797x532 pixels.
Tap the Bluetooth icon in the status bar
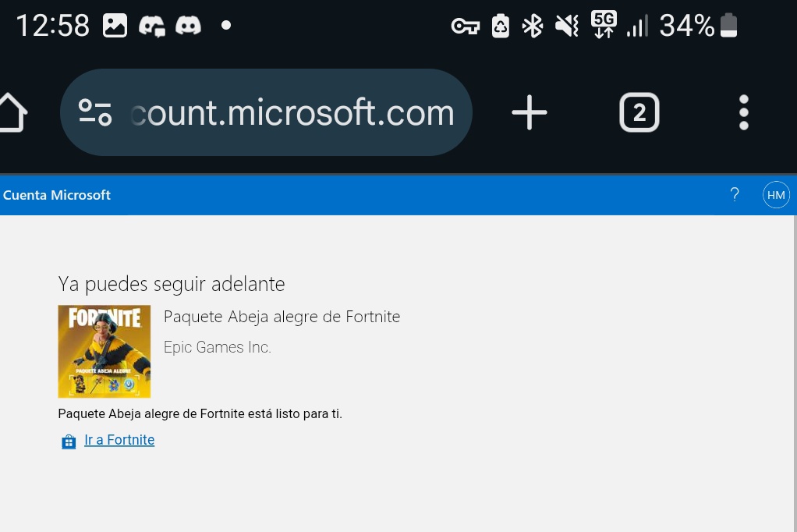[532, 25]
